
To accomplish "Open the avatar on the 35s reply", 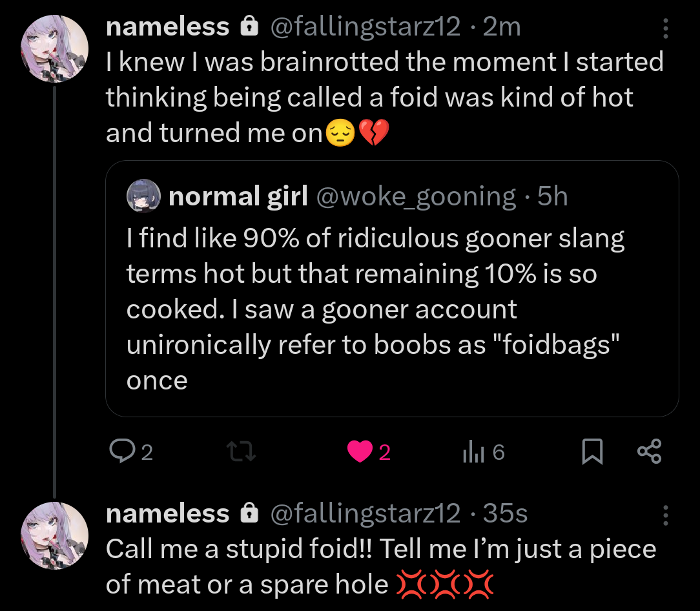I will pyautogui.click(x=54, y=535).
